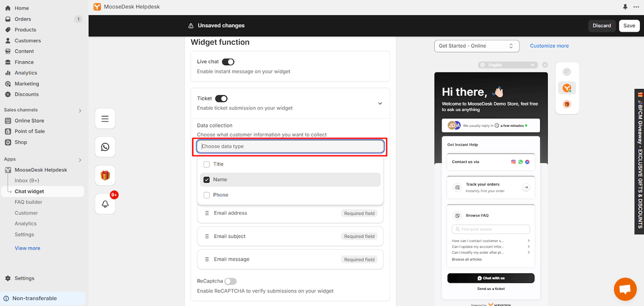This screenshot has height=306, width=644.
Task: Click the Shop channel icon
Action: [x=8, y=142]
